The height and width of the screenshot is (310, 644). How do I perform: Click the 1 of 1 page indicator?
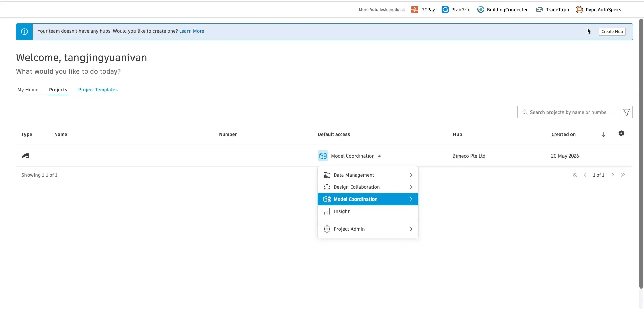(x=598, y=175)
